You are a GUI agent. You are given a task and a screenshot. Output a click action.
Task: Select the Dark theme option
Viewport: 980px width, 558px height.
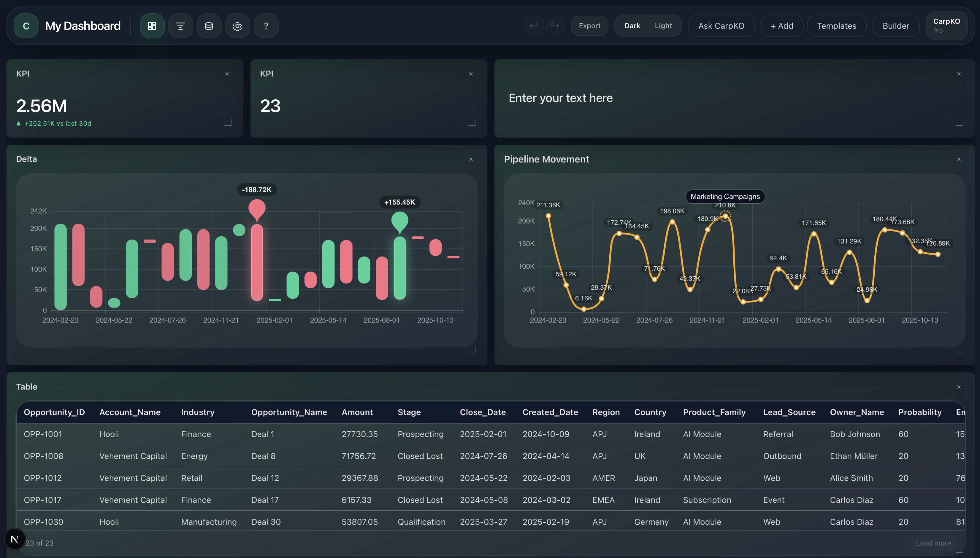click(x=632, y=26)
